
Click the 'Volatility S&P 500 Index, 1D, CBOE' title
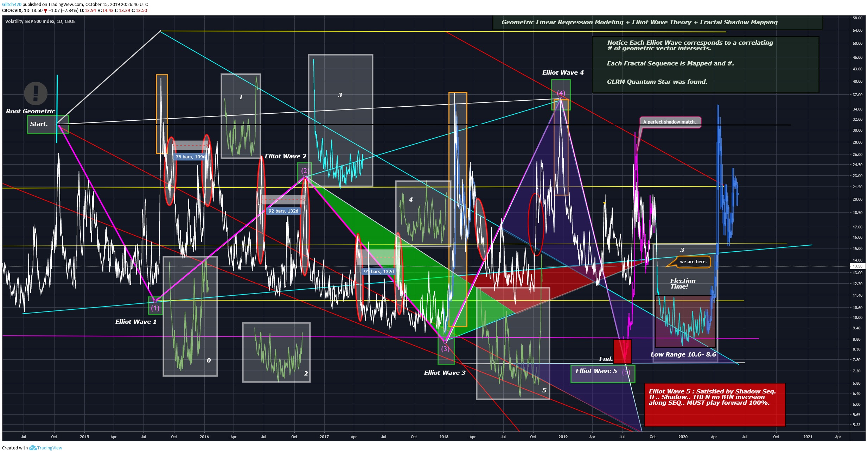click(40, 21)
